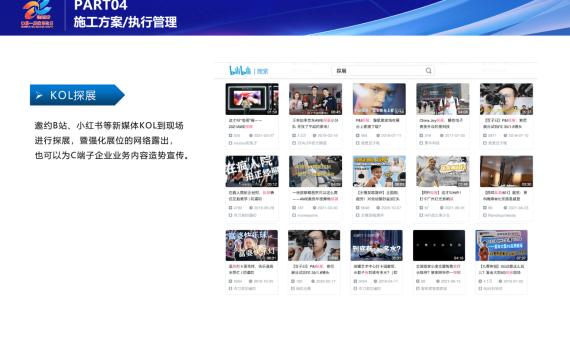Open first-row man holding camera thumbnail
The height and width of the screenshot is (360, 570).
pos(506,99)
